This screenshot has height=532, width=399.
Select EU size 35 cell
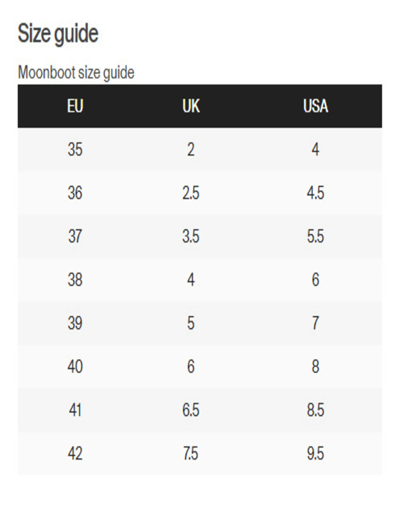click(75, 149)
